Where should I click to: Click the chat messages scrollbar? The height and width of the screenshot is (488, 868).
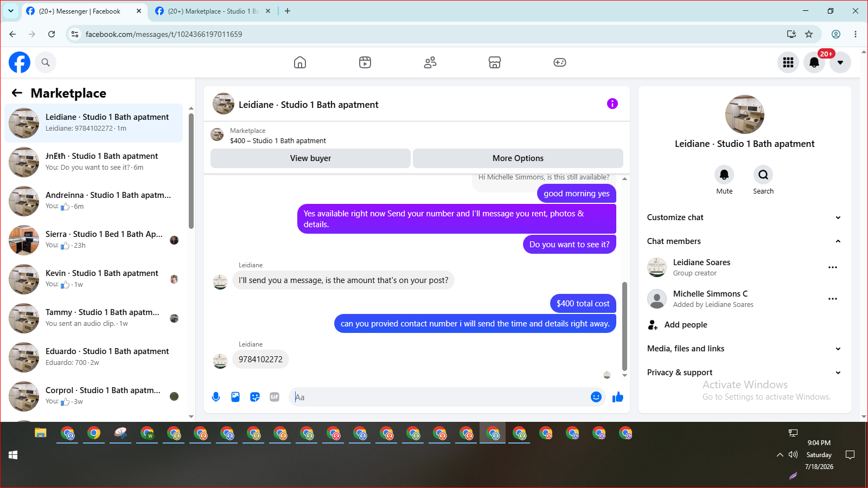click(624, 325)
